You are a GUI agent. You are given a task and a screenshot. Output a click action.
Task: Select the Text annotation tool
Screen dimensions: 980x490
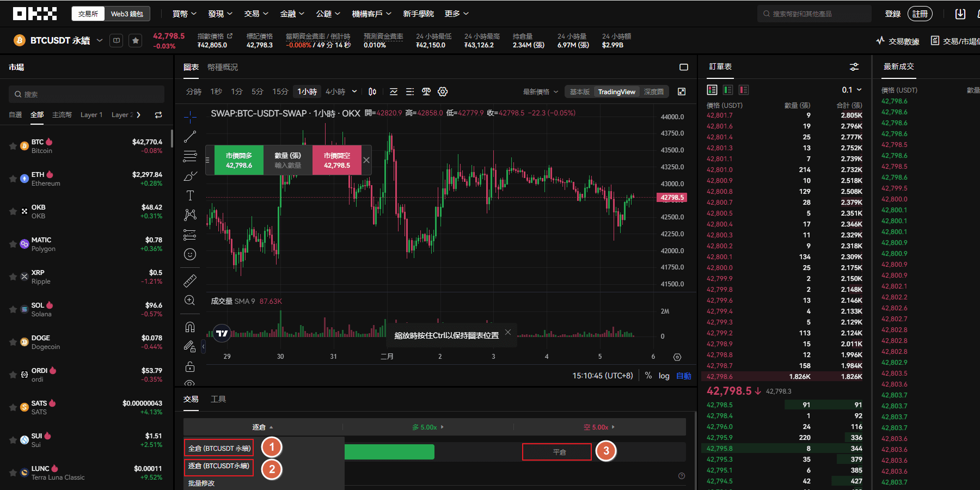[190, 195]
